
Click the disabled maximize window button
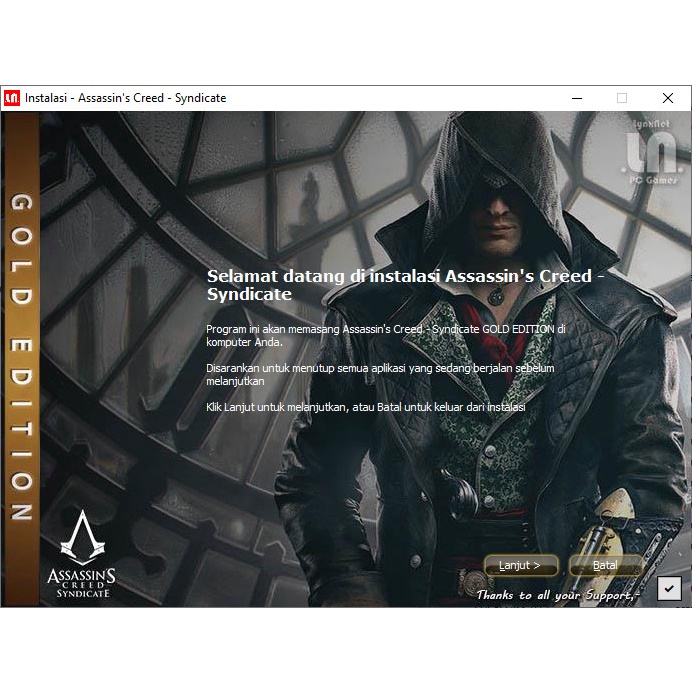pyautogui.click(x=622, y=98)
